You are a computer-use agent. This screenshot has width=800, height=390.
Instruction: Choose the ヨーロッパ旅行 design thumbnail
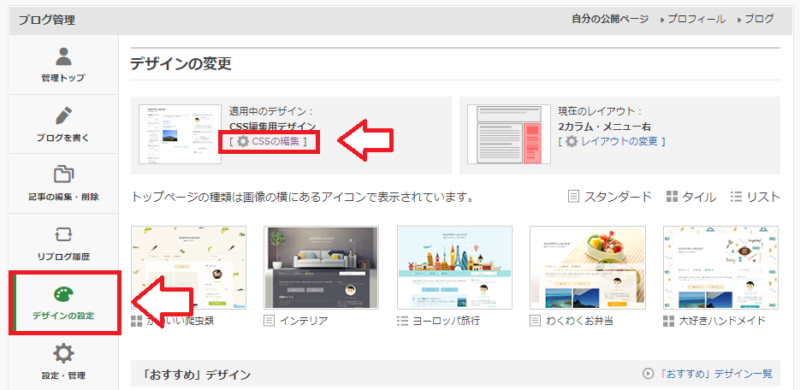(x=455, y=268)
